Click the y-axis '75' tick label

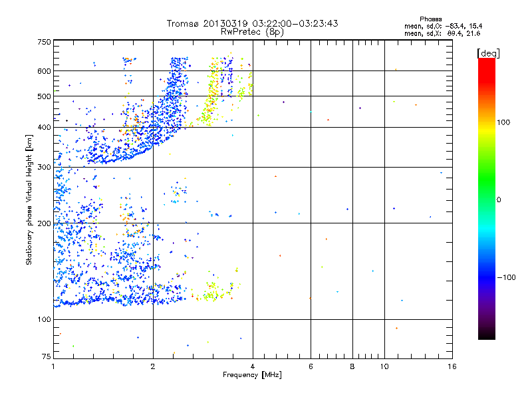[47, 356]
